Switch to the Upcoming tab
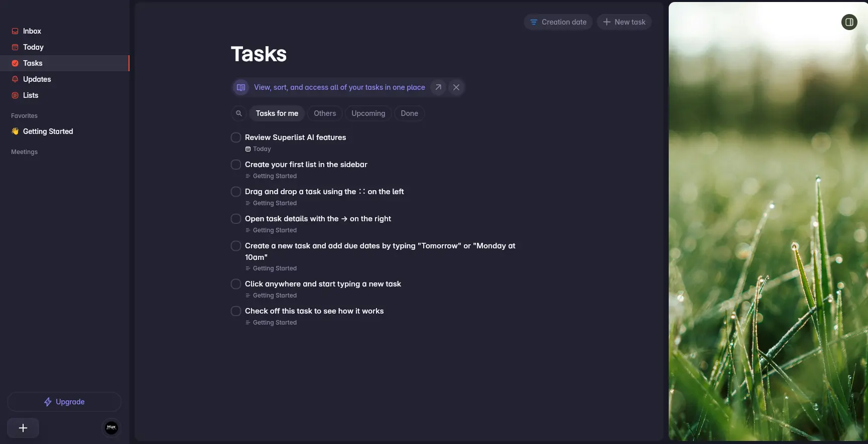The height and width of the screenshot is (444, 868). click(x=368, y=113)
